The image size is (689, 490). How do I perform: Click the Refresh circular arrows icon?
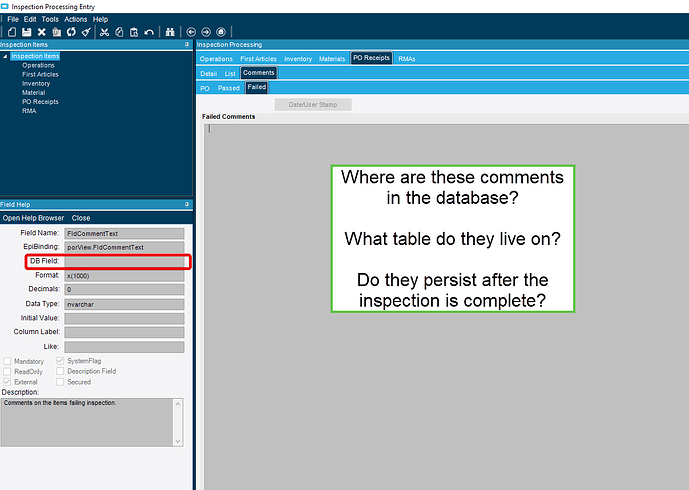tap(71, 32)
